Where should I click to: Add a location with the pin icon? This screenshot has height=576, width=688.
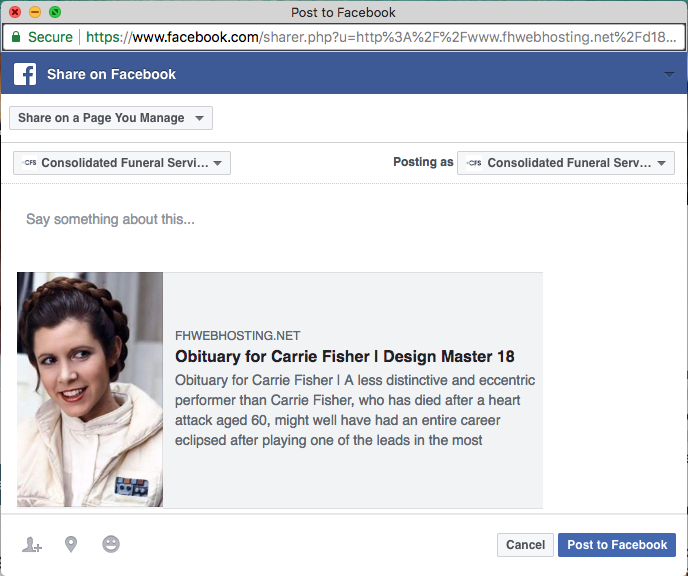coord(71,545)
